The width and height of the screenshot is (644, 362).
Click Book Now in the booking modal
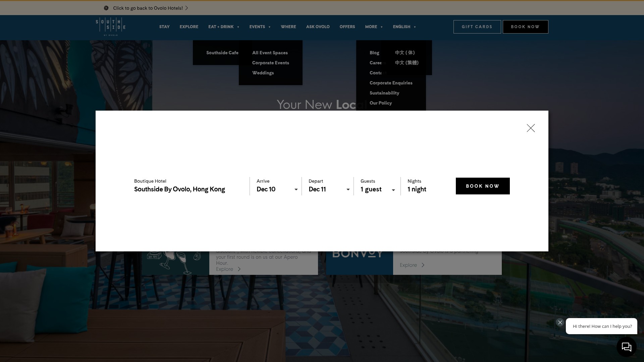point(483,186)
